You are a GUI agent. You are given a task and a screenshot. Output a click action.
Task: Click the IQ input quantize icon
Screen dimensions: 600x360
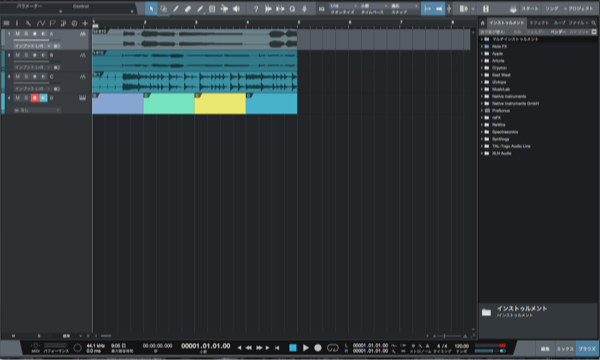pyautogui.click(x=321, y=9)
